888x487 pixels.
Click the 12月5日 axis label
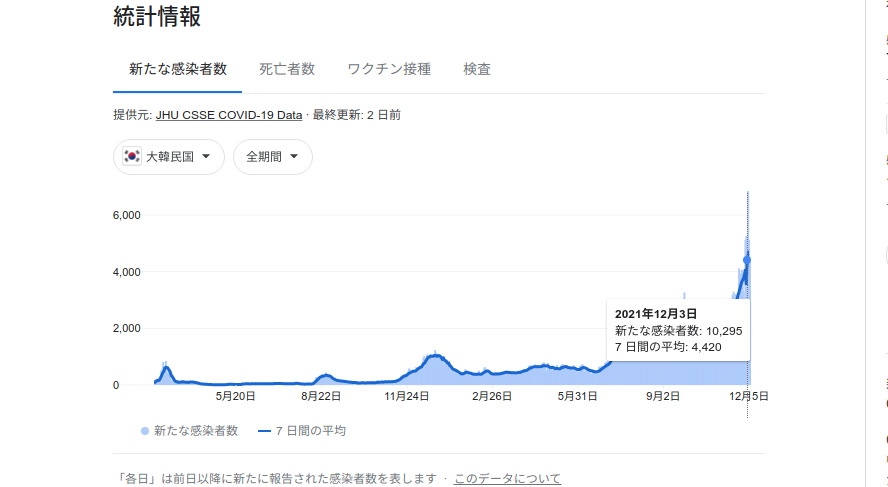(x=748, y=396)
